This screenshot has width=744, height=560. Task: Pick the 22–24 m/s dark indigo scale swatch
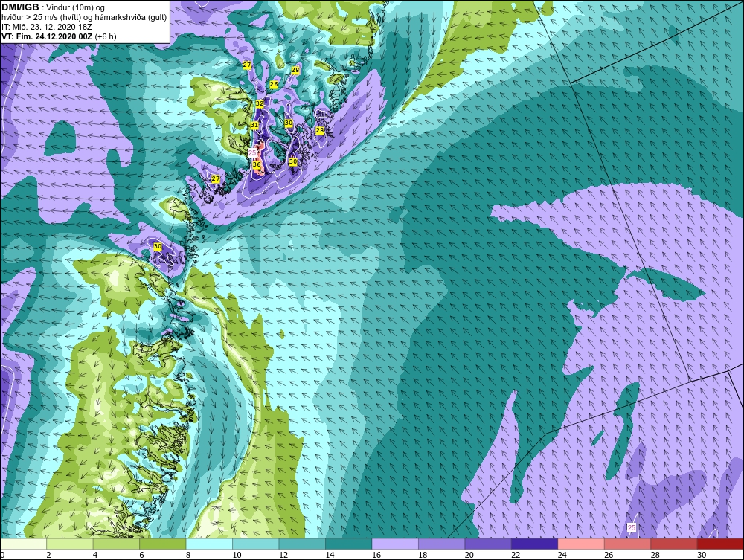point(535,544)
